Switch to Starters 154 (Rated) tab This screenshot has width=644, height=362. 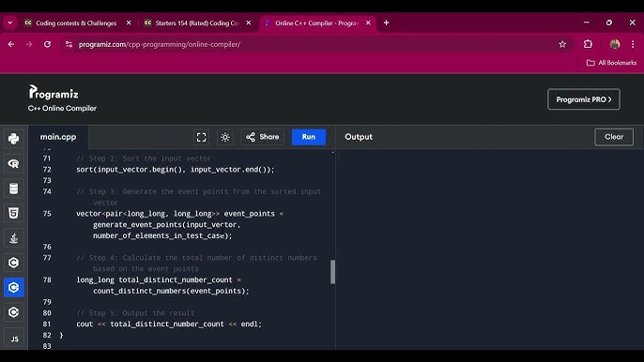[x=197, y=23]
